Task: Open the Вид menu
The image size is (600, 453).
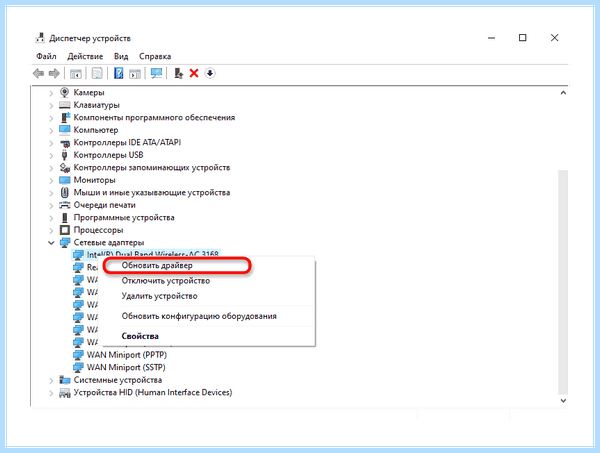Action: click(x=121, y=56)
